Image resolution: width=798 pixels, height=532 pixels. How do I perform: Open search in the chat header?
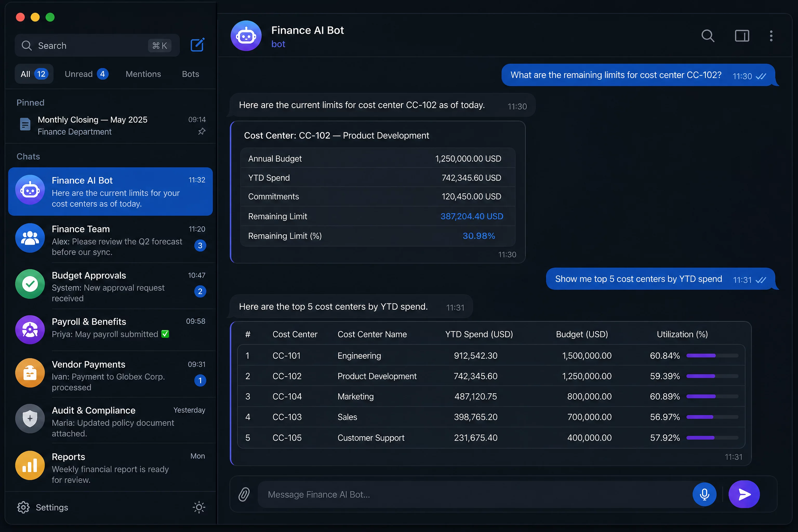point(708,36)
